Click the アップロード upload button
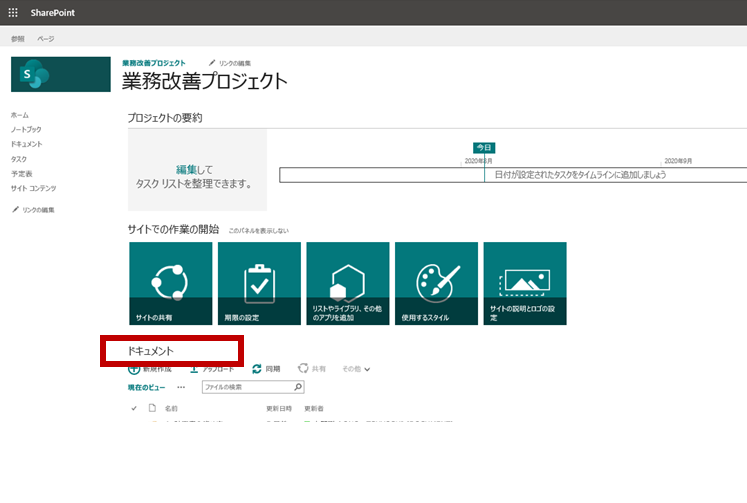Image resolution: width=747 pixels, height=503 pixels. tap(212, 369)
